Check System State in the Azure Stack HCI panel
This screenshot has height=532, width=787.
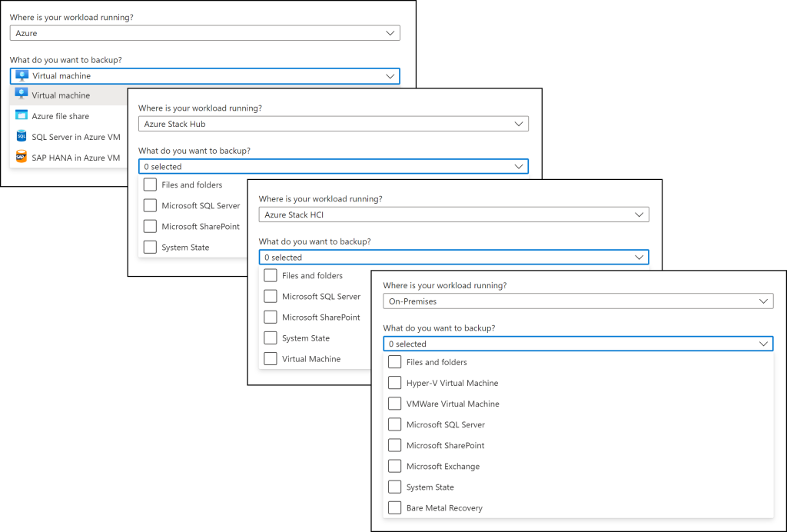[x=271, y=337]
